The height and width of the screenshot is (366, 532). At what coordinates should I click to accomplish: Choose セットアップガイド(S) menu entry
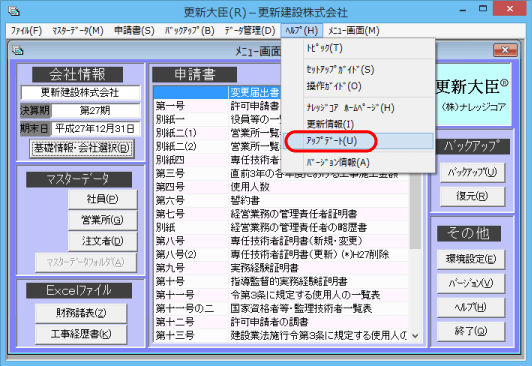coord(358,70)
